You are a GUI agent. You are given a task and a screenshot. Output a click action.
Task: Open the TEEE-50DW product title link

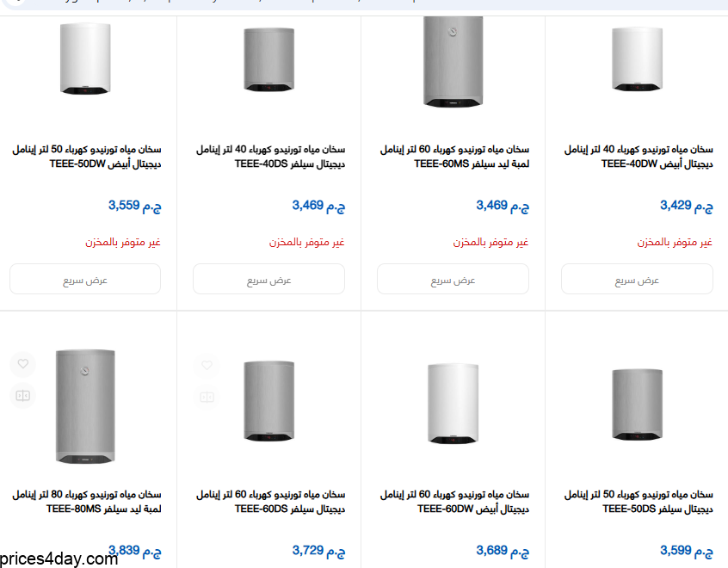click(86, 157)
